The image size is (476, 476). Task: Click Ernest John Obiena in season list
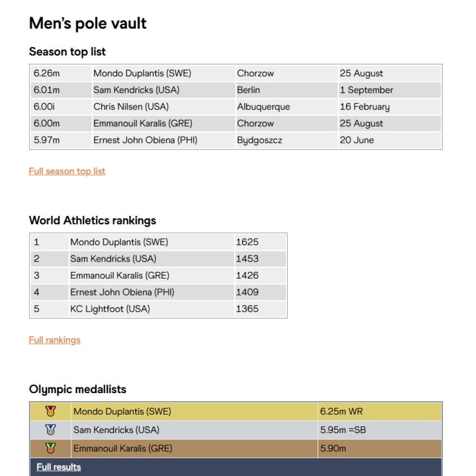[x=145, y=140]
